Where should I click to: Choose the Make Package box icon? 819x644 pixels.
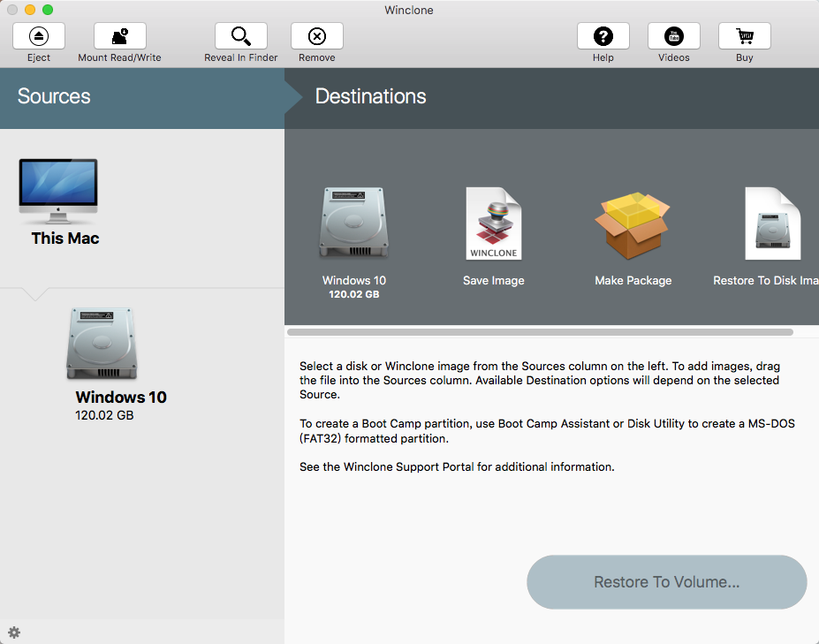pos(633,225)
